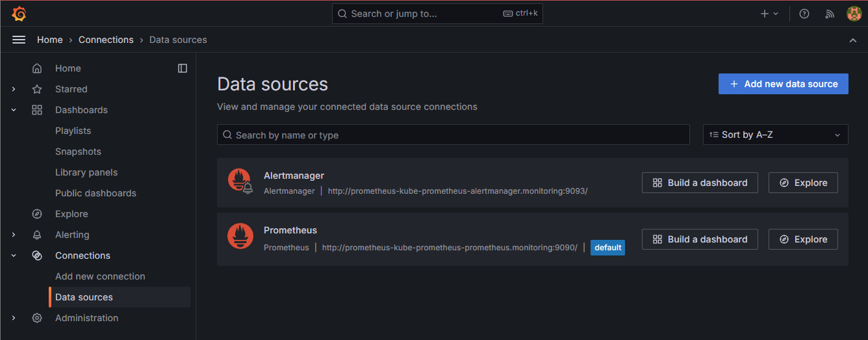Open the hamburger menu toggle

(19, 40)
